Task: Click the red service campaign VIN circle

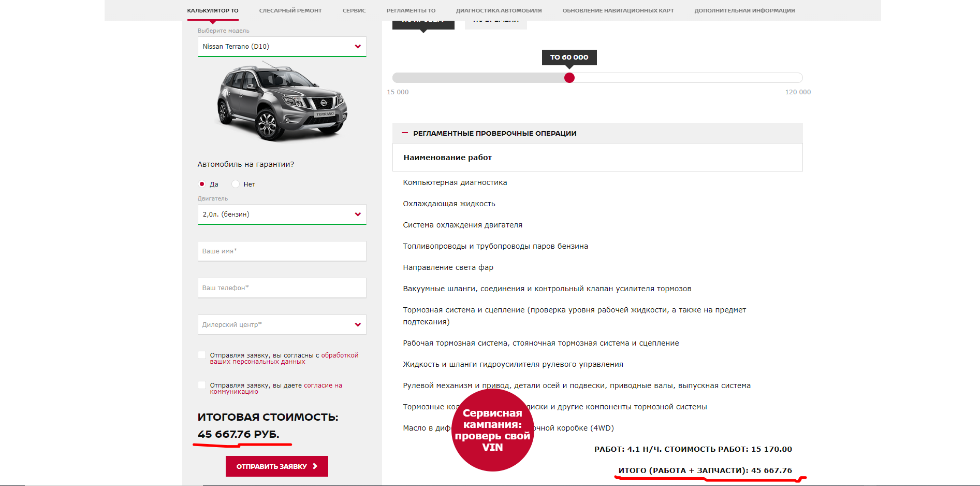Action: [x=492, y=430]
